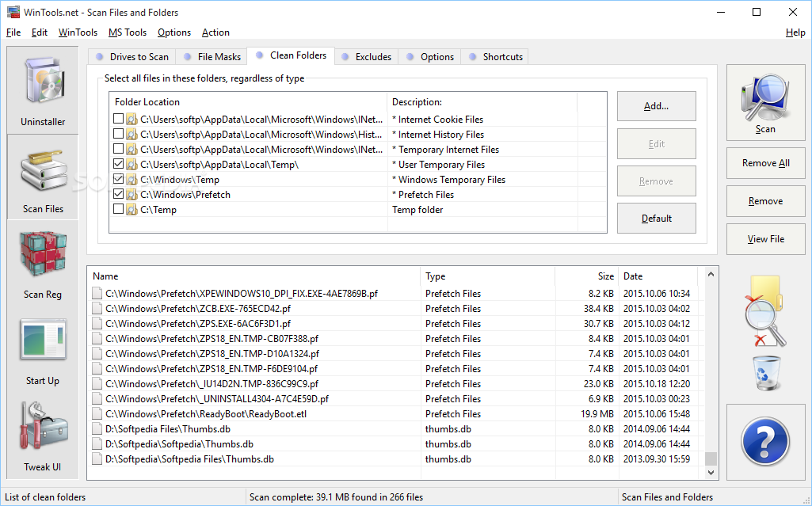Click file icon of _IU14D2N.TMP row
812x506 pixels.
pos(97,384)
